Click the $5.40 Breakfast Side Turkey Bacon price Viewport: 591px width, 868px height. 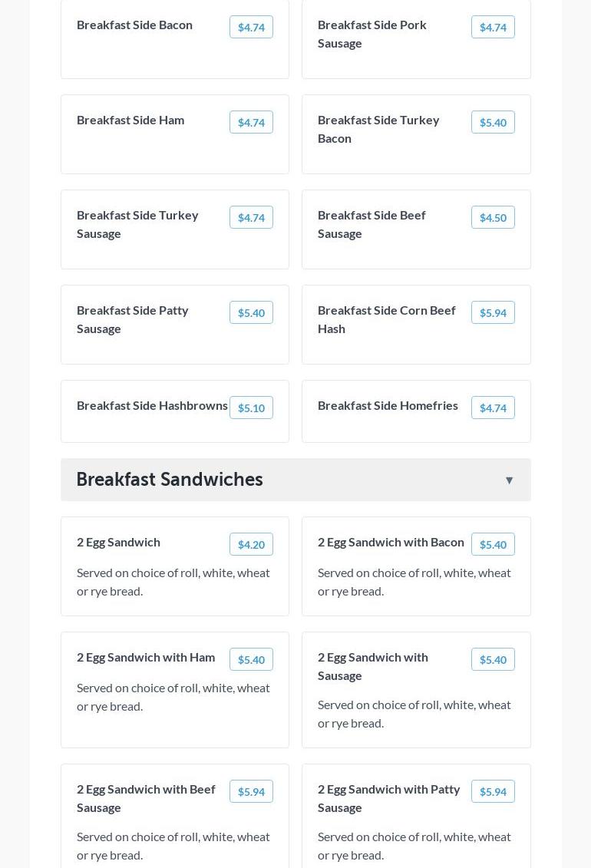point(493,123)
